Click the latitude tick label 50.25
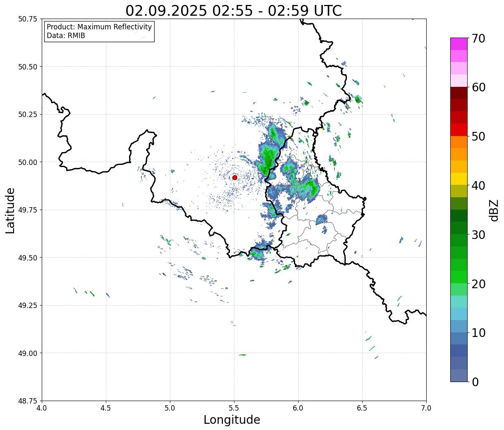Viewport: 504px width, 430px height. pyautogui.click(x=27, y=115)
